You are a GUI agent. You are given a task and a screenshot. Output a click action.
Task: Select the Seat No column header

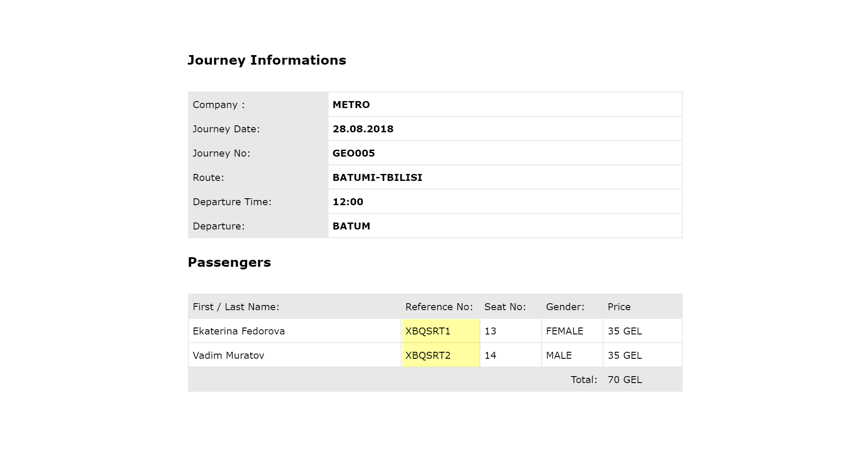click(505, 307)
